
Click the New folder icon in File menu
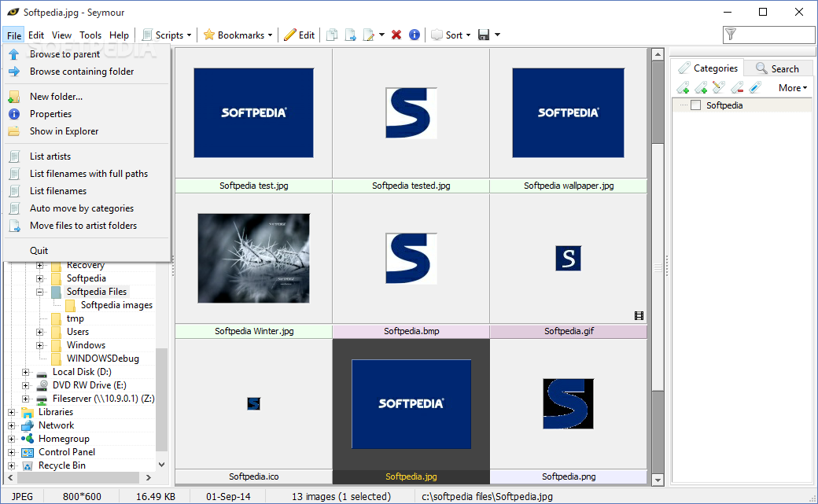(14, 97)
